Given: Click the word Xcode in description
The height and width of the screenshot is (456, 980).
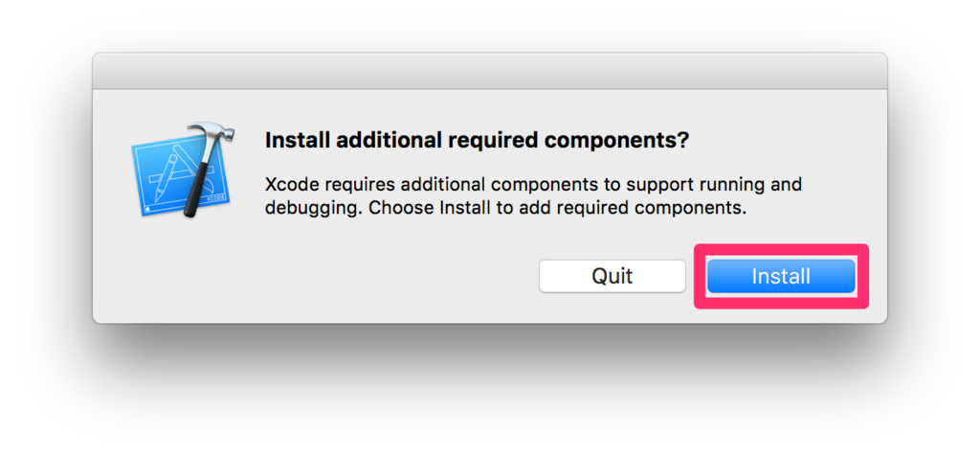Looking at the screenshot, I should [x=288, y=183].
